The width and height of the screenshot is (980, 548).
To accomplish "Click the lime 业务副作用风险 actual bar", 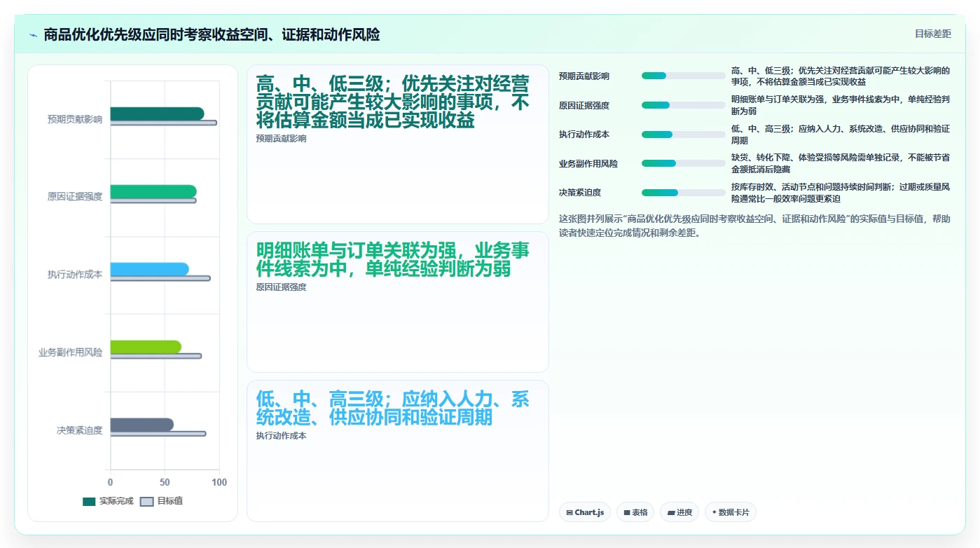I will click(x=146, y=347).
